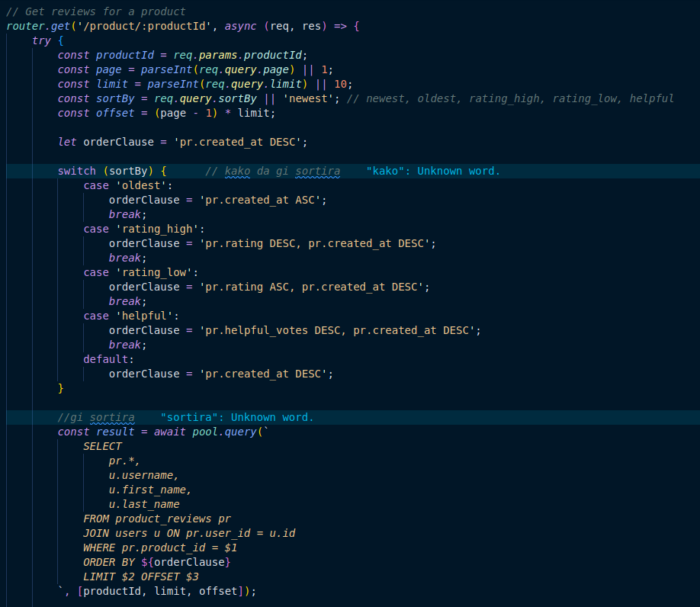
Task: Click the 'try' keyword
Action: point(41,40)
